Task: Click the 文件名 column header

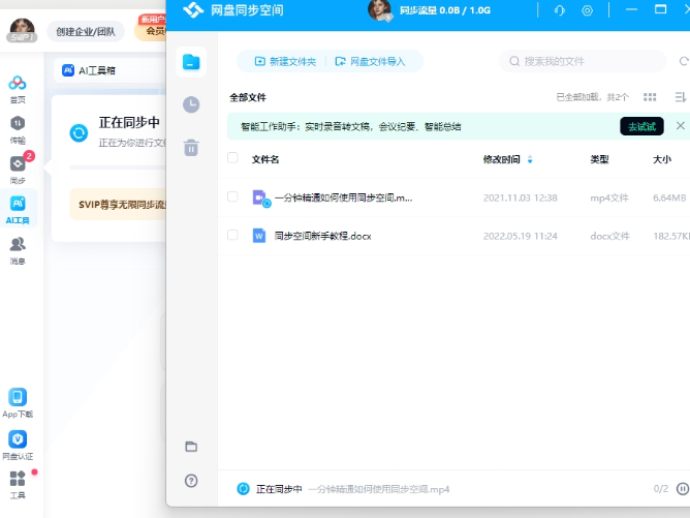Action: [x=265, y=159]
